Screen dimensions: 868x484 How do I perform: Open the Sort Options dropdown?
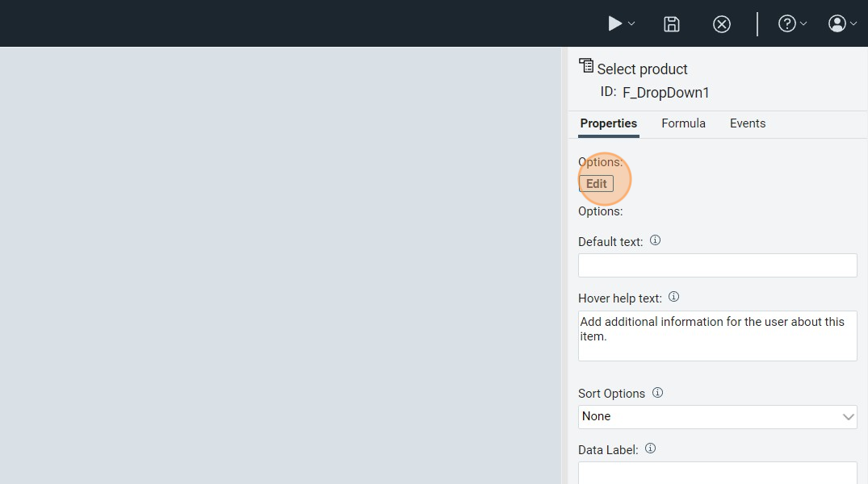pyautogui.click(x=717, y=417)
